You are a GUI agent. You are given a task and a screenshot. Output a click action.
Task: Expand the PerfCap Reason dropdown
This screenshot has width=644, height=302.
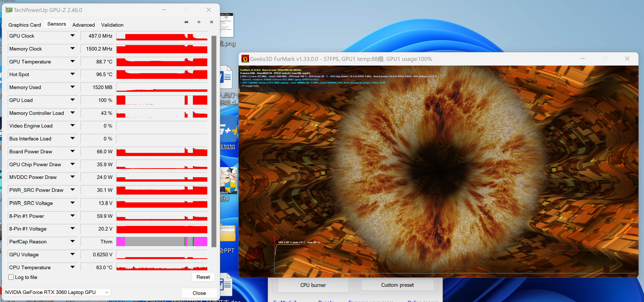coord(72,242)
